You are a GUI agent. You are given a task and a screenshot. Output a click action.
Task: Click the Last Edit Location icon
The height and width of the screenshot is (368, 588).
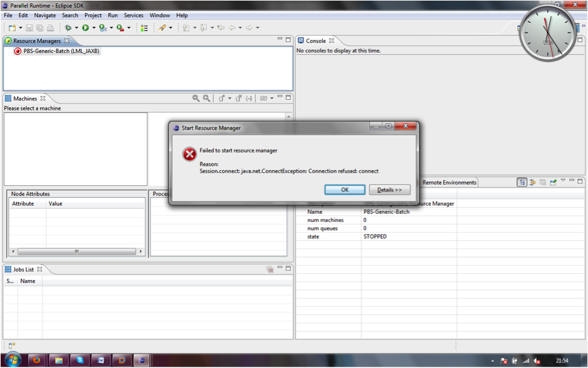click(221, 27)
